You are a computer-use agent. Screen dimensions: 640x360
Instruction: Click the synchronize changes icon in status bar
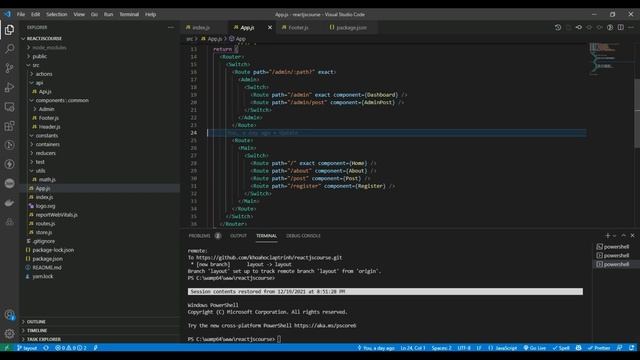coord(46,348)
